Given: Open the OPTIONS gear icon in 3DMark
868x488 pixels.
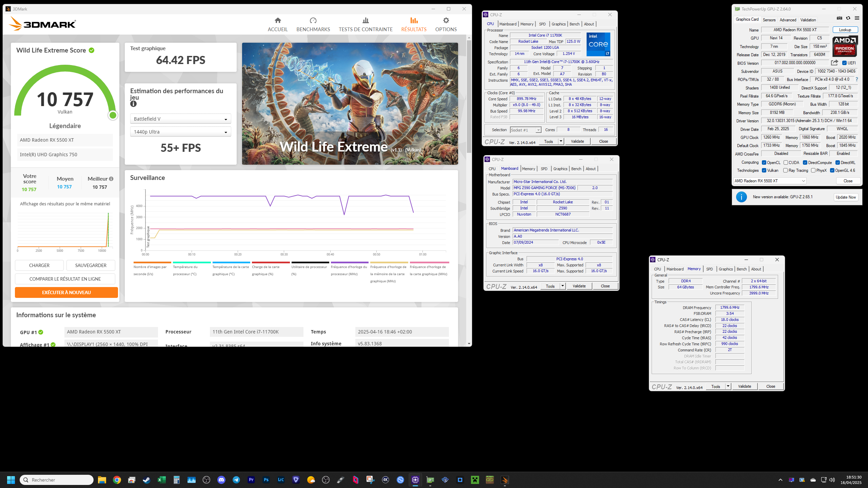Looking at the screenshot, I should [x=446, y=20].
